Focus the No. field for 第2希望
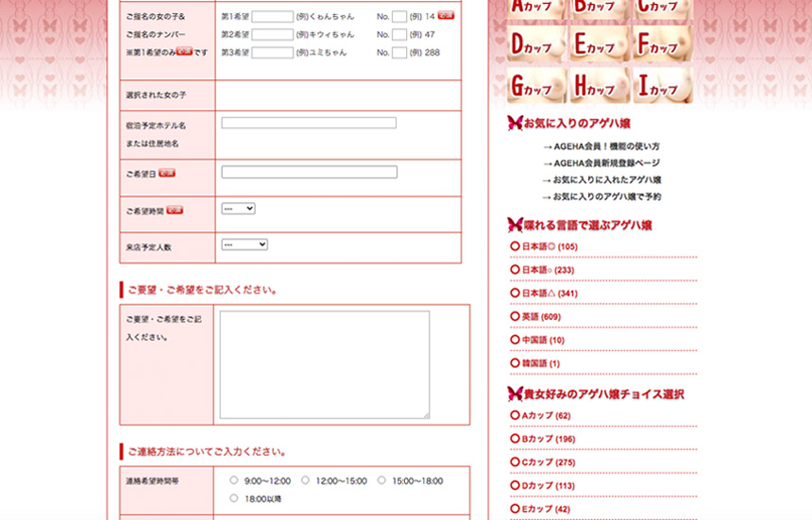This screenshot has width=812, height=520. pyautogui.click(x=399, y=35)
